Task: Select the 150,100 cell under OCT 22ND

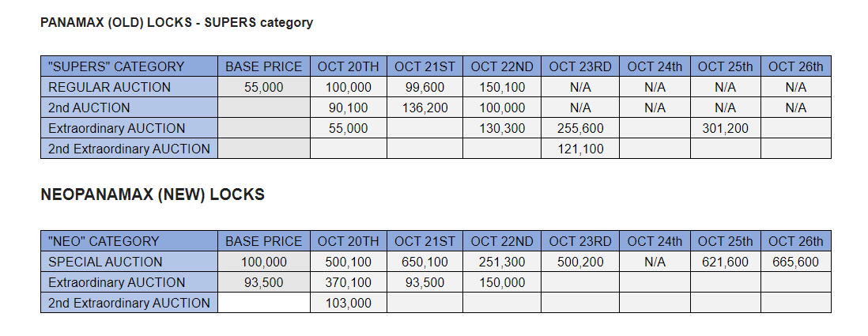Action: point(502,87)
